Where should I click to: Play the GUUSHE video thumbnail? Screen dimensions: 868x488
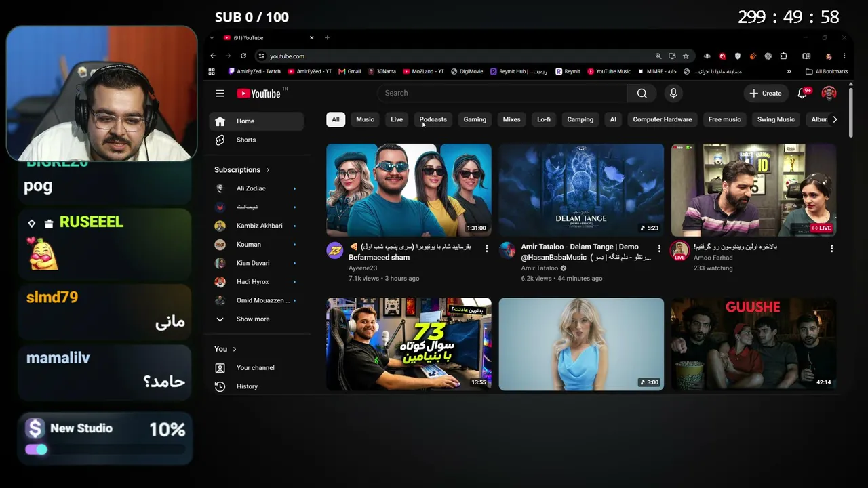pos(753,344)
